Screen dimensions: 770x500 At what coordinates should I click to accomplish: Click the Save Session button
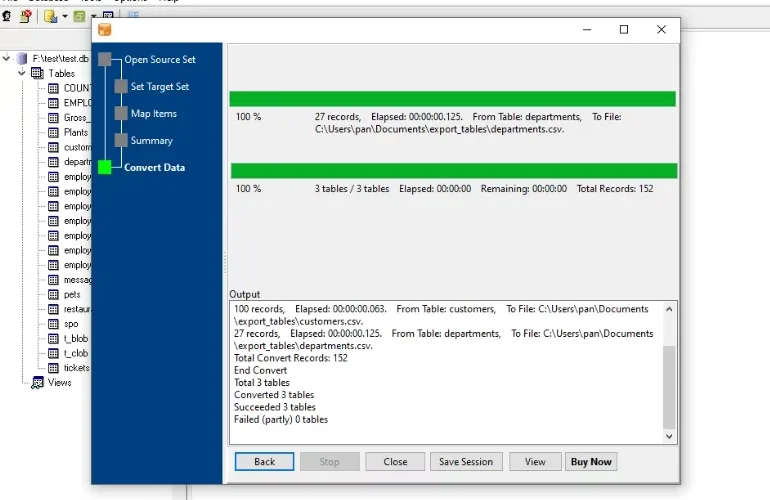[x=466, y=462]
